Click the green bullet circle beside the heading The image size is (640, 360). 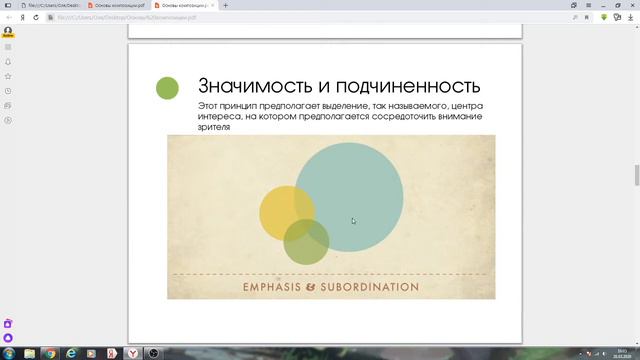point(167,88)
